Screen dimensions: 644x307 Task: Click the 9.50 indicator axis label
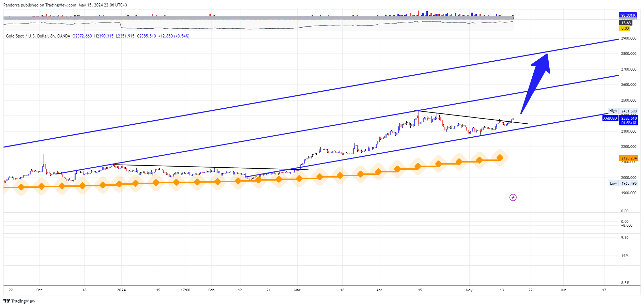tap(625, 237)
